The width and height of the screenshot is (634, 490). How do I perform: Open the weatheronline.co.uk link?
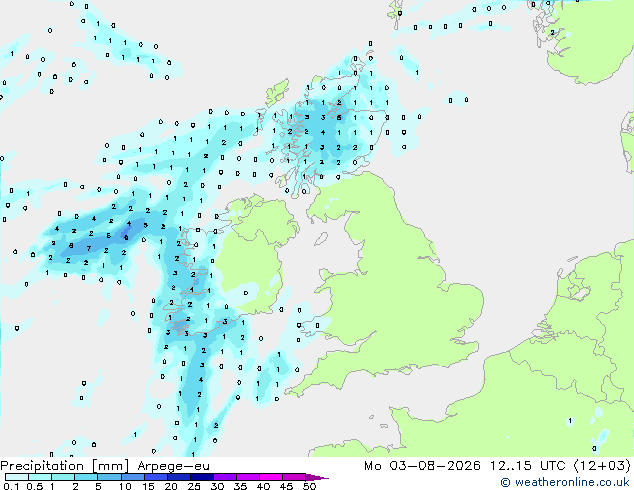pos(565,482)
